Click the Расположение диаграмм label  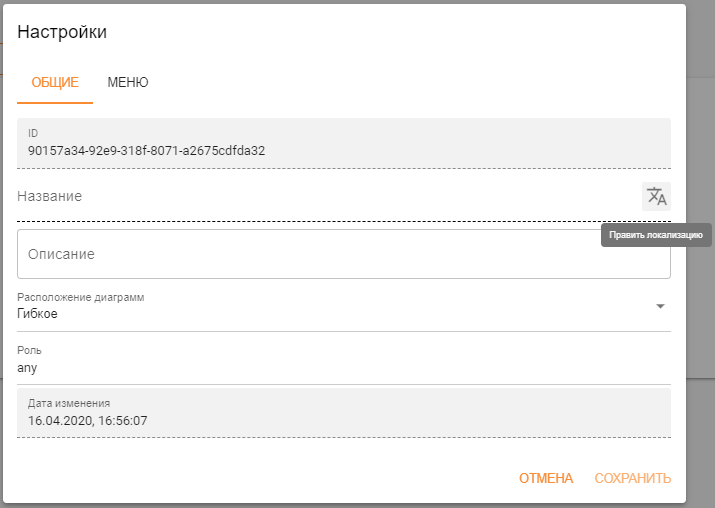pyautogui.click(x=81, y=297)
